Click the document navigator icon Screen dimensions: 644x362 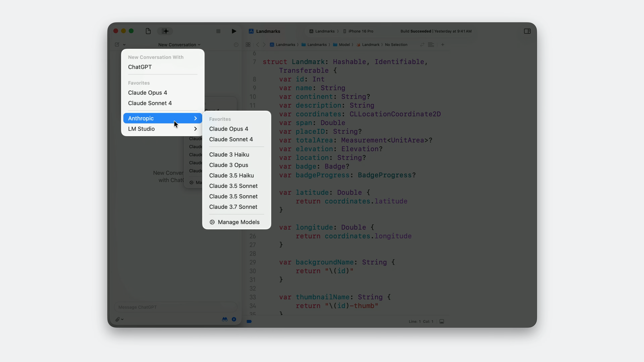(148, 31)
